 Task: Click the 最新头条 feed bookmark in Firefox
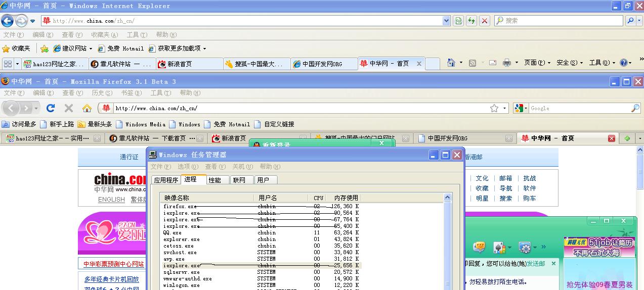point(95,124)
